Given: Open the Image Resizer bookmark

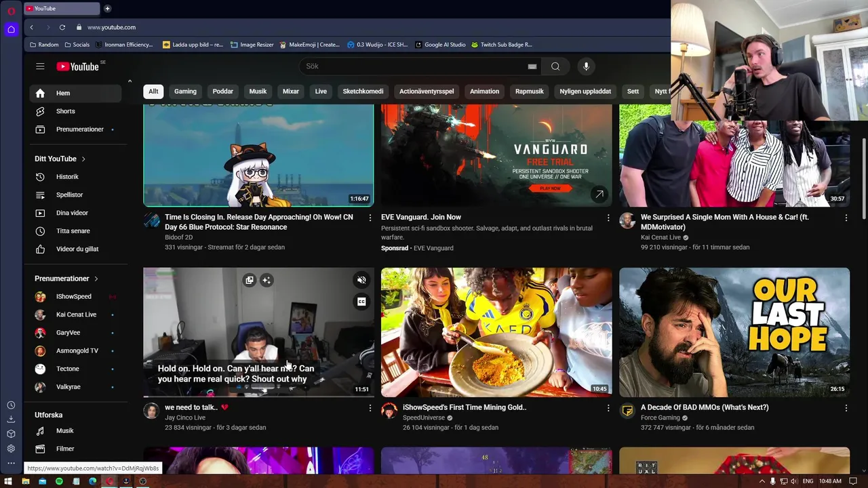Looking at the screenshot, I should 252,45.
